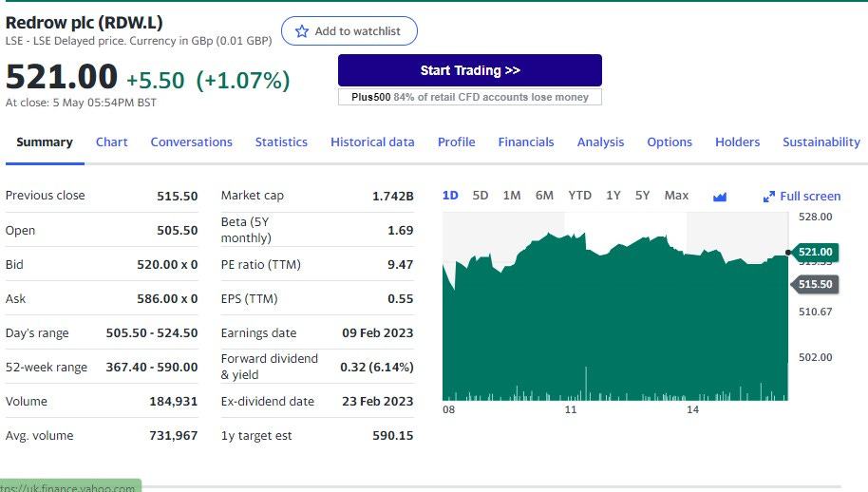Click the Day's range 505.50 - 524.50

pos(152,333)
